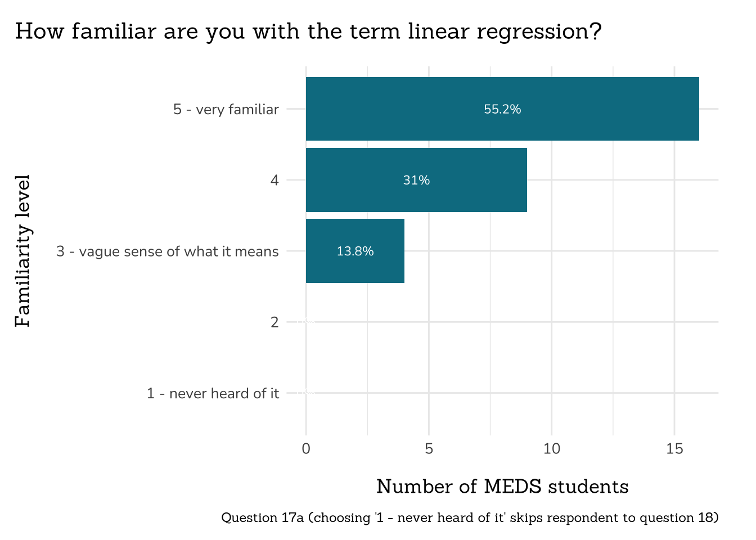The image size is (756, 540).
Task: Click the 'Question 17a' caption text
Action: 470,517
